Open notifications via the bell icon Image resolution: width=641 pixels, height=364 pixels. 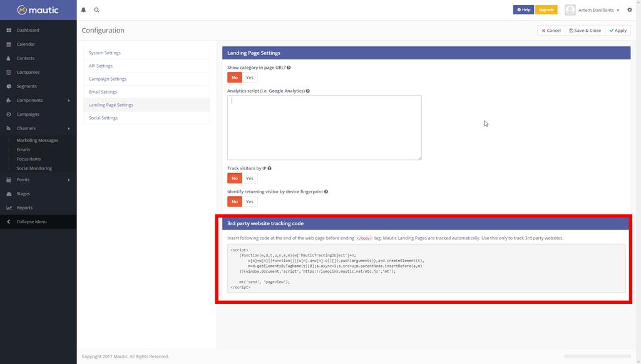click(x=83, y=10)
